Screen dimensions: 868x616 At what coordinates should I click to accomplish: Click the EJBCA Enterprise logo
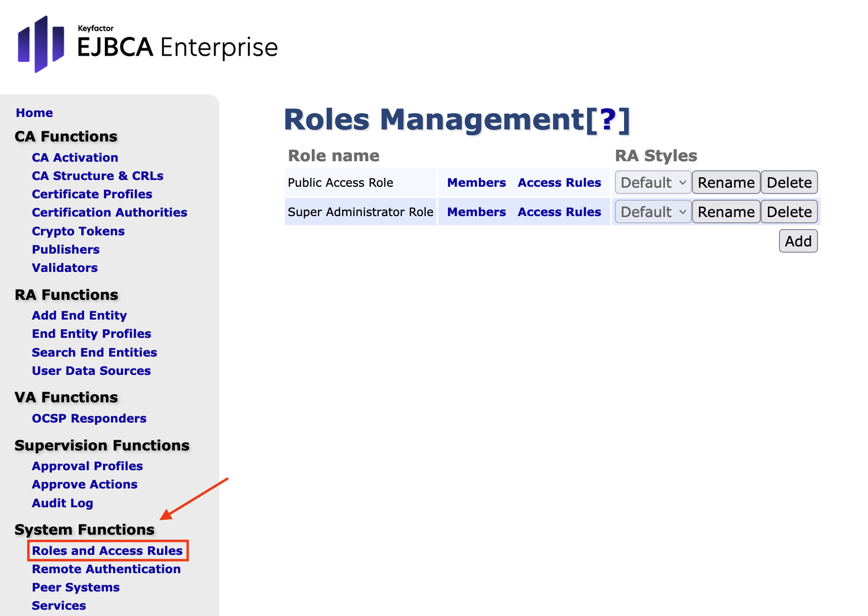pyautogui.click(x=147, y=45)
